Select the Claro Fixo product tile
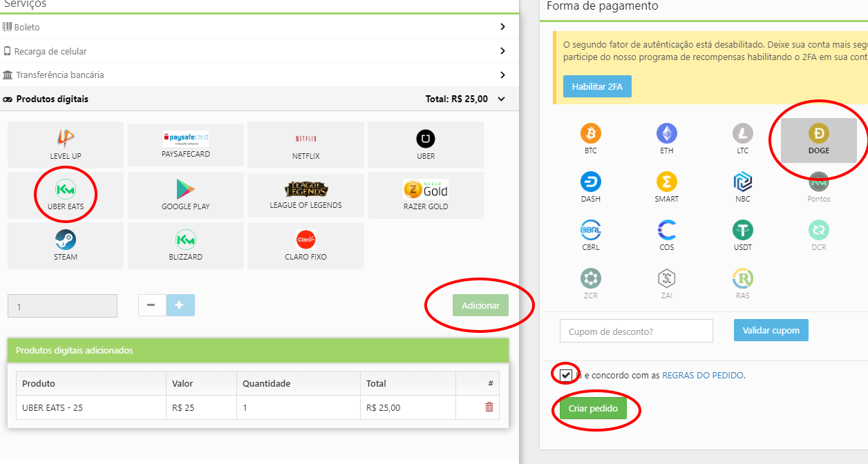 [305, 246]
